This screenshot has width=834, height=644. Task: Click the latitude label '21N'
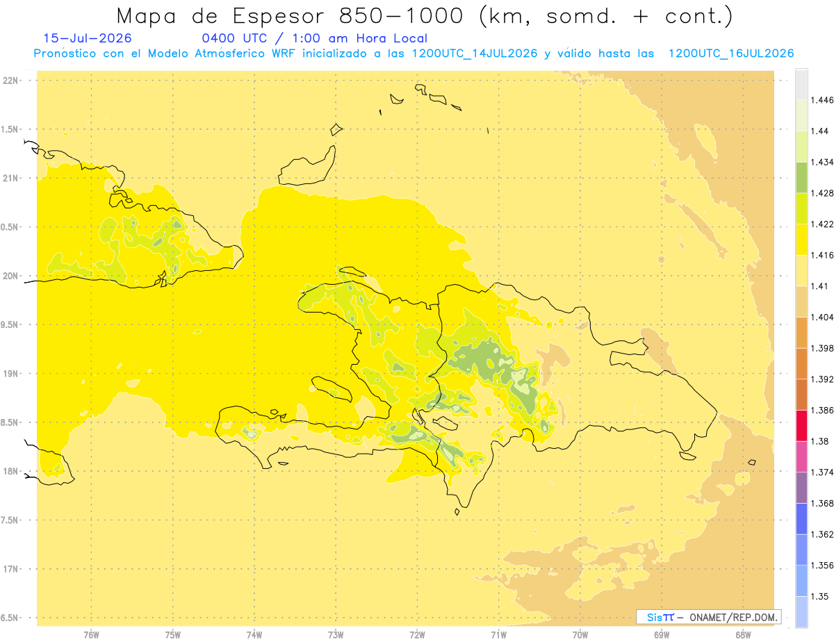point(10,178)
